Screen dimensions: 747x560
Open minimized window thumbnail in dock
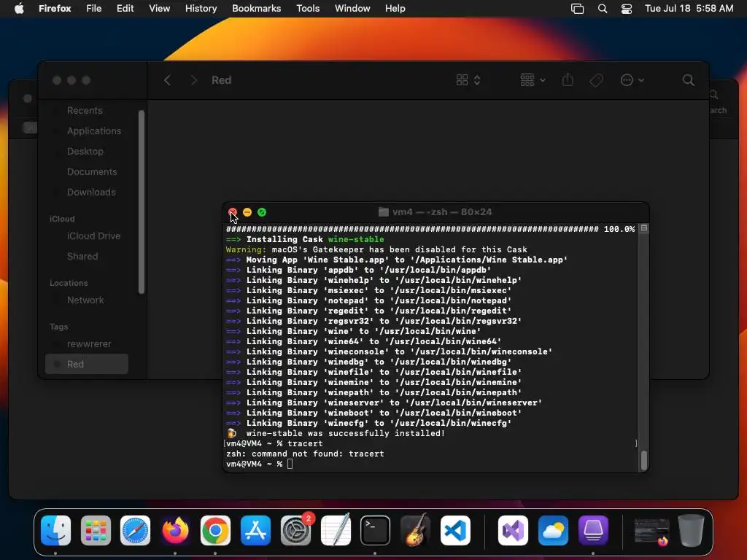pyautogui.click(x=651, y=531)
